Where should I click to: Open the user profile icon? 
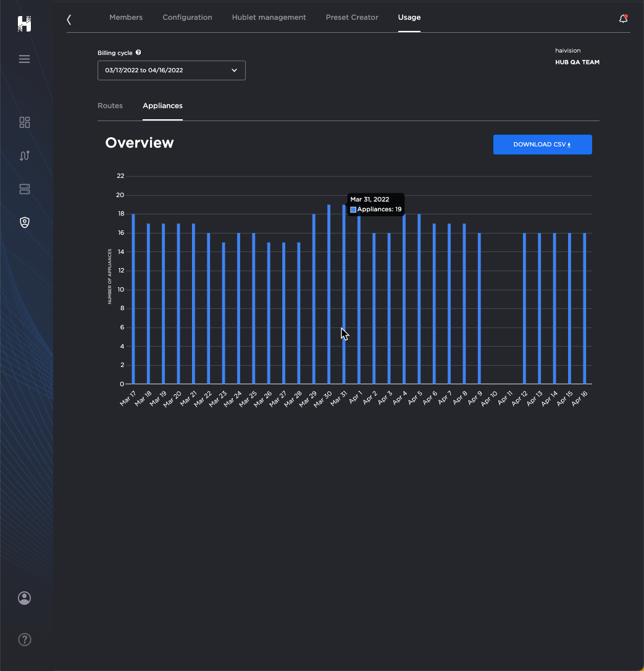pyautogui.click(x=24, y=598)
